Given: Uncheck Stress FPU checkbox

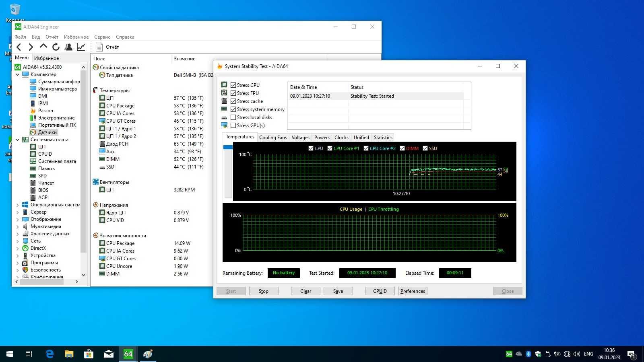Looking at the screenshot, I should click(x=233, y=93).
